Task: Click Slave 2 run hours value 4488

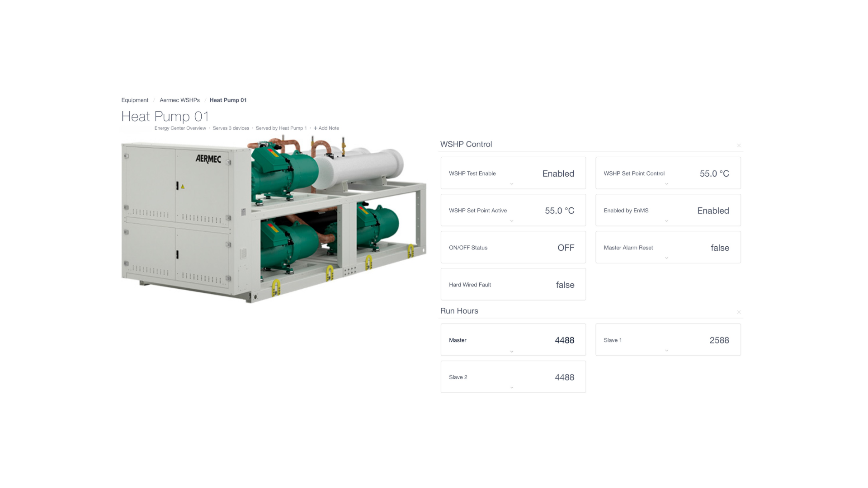Action: (x=565, y=377)
